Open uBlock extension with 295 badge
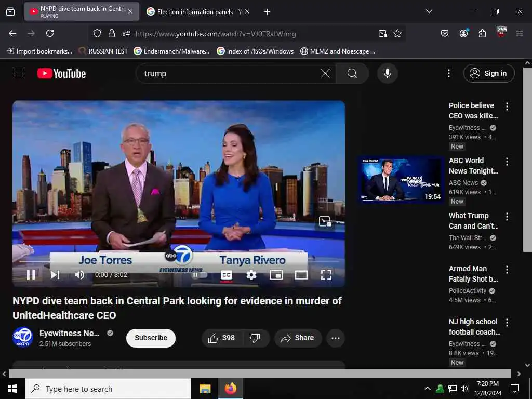532x399 pixels. click(501, 33)
